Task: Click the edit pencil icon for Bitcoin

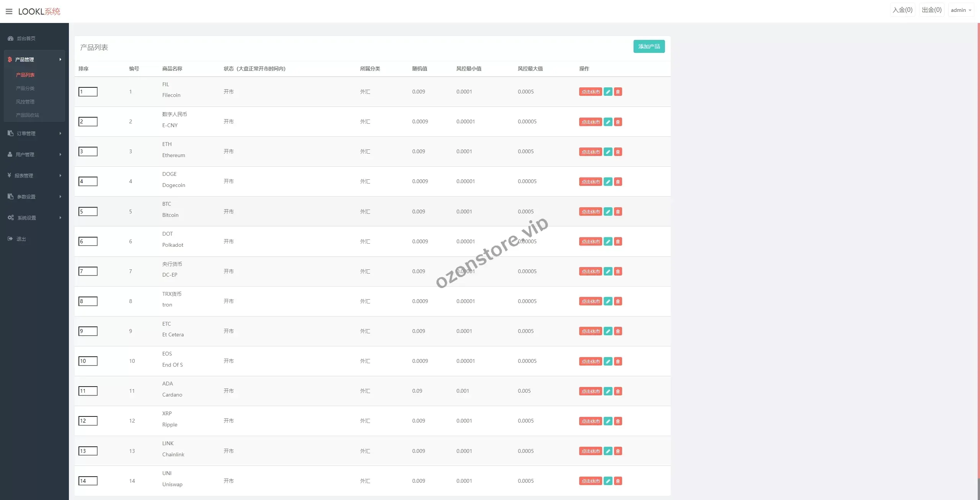Action: point(608,211)
